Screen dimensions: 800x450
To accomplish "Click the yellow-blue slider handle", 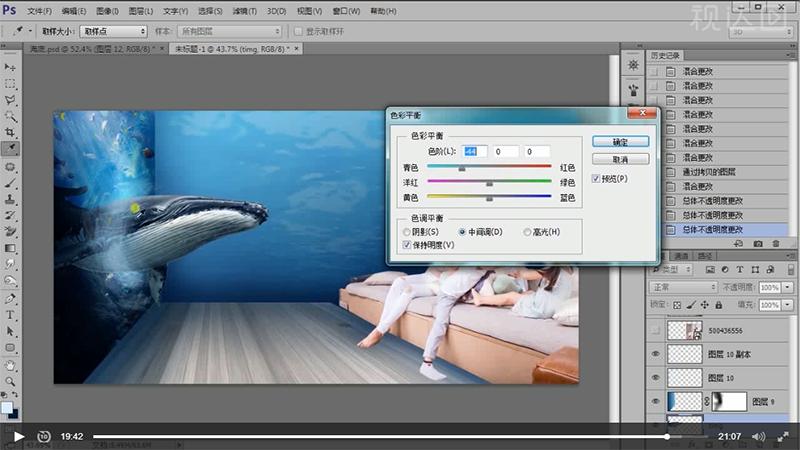I will pos(489,198).
